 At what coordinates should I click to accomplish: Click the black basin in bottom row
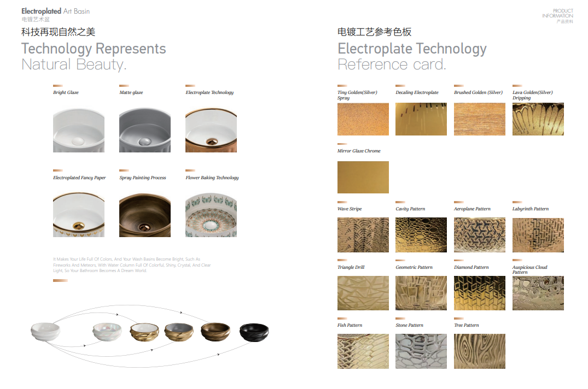click(x=254, y=332)
